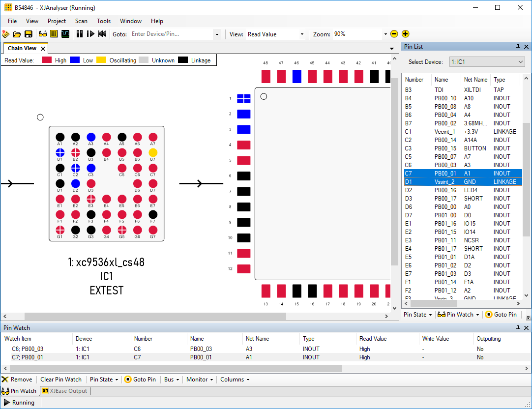Open the Zoom percentage dropdown
532x409 pixels.
(385, 34)
